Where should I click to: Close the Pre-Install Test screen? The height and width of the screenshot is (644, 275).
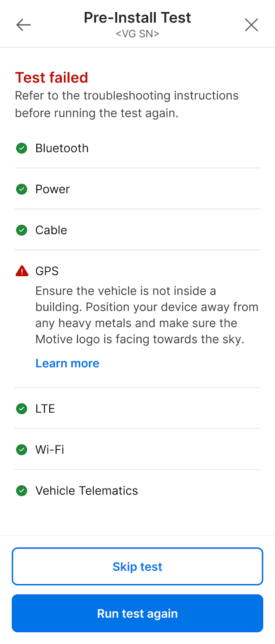pyautogui.click(x=251, y=25)
